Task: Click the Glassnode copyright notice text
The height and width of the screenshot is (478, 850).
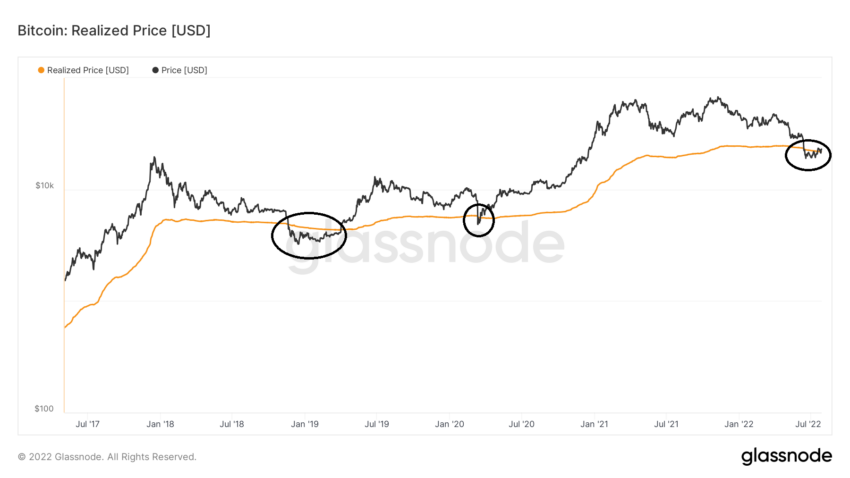Action: [x=107, y=457]
